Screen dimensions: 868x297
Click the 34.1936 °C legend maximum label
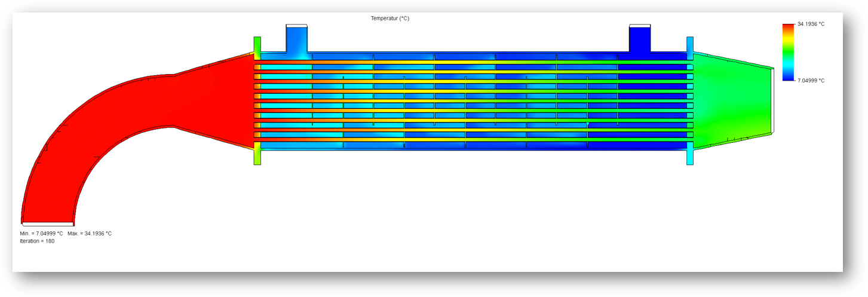[811, 25]
